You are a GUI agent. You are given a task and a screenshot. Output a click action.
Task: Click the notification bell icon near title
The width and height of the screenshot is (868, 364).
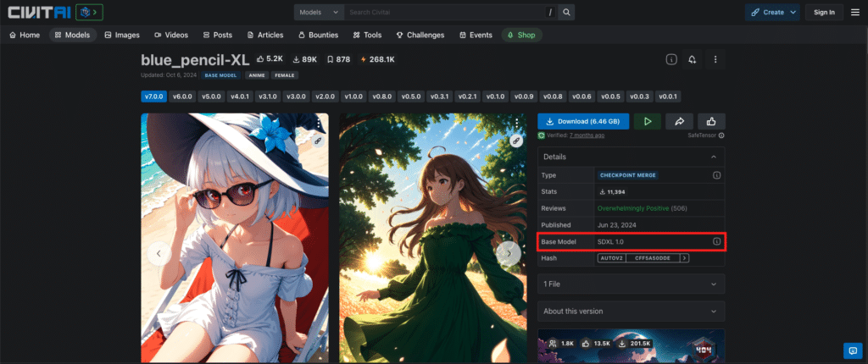pos(693,59)
